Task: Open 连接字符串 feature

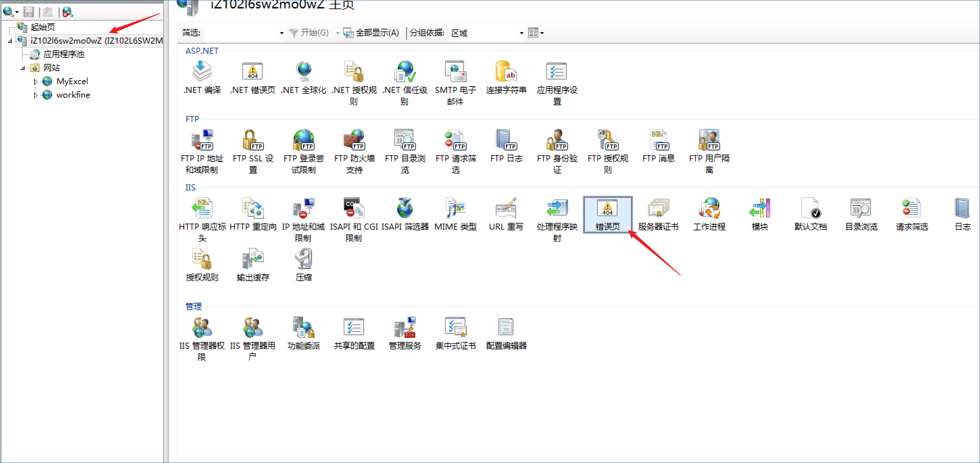Action: [506, 78]
